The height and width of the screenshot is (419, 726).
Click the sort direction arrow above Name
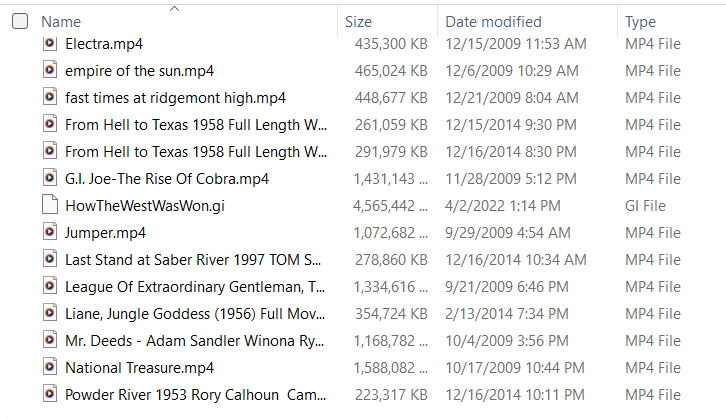coord(174,8)
